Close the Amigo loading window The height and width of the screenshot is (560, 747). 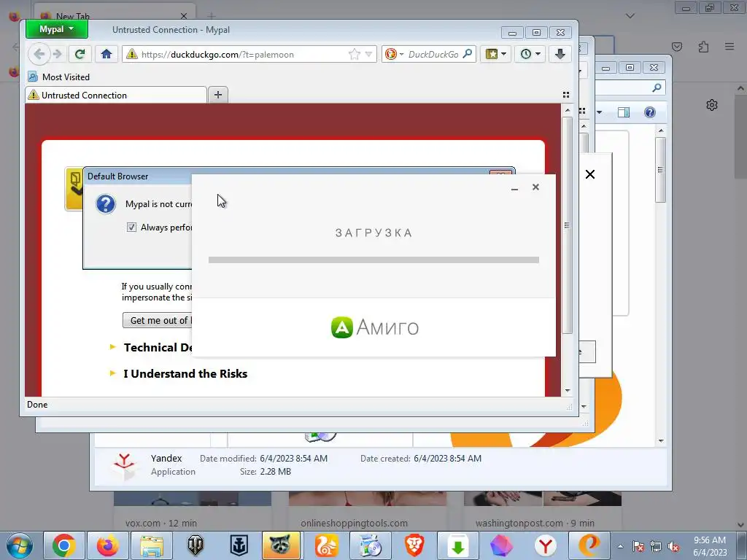coord(535,187)
